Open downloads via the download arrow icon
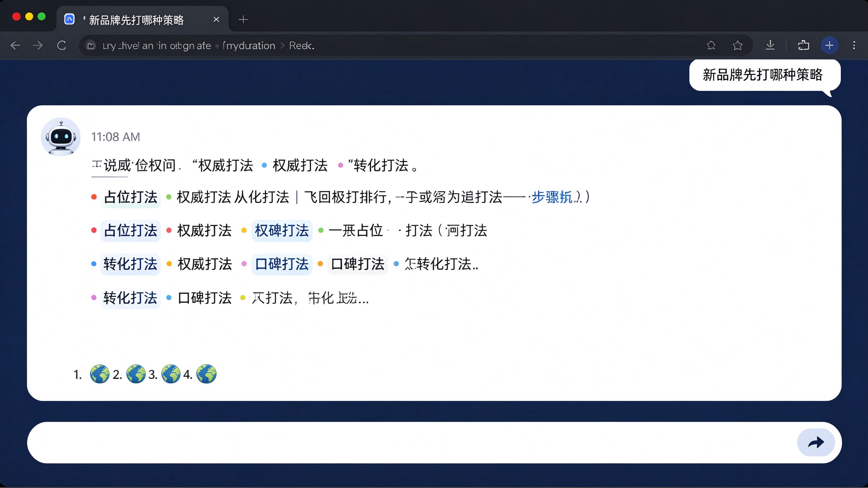 point(770,45)
